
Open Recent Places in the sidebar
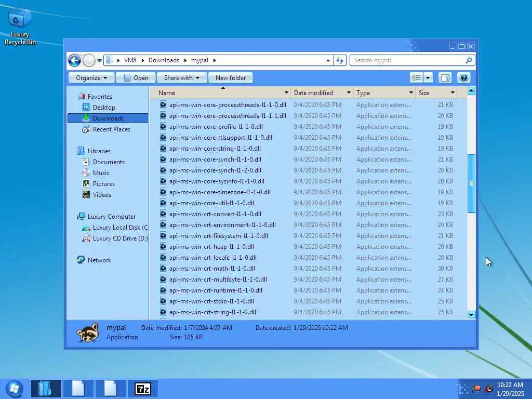[x=107, y=129]
